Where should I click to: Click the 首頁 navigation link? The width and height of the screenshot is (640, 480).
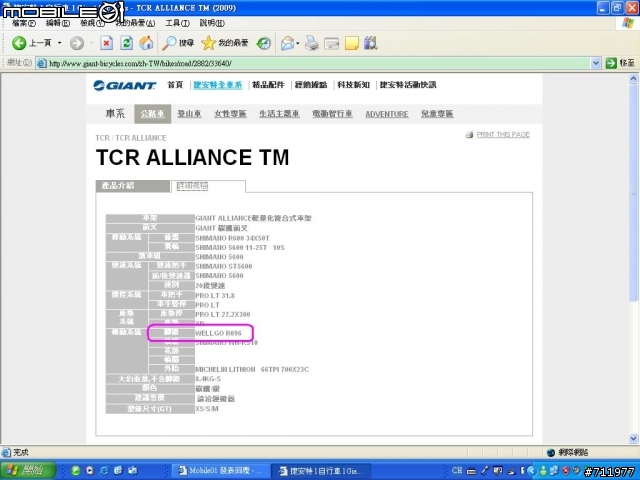click(175, 85)
